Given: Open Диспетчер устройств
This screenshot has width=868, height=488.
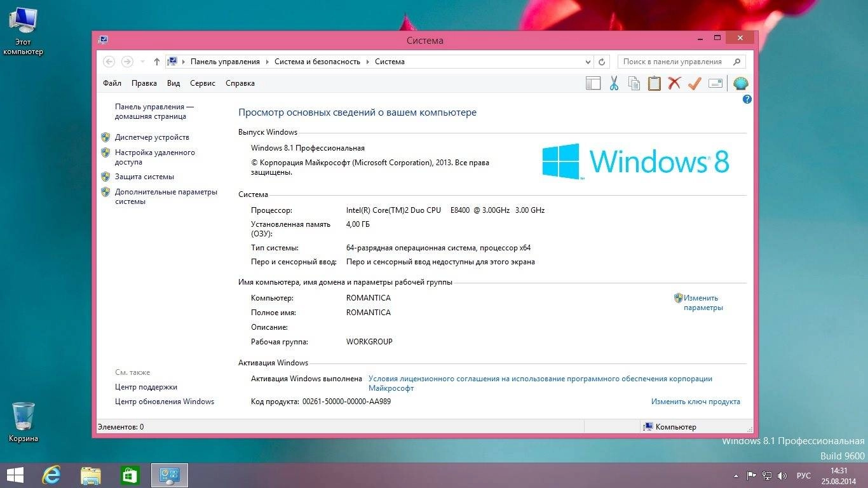Looking at the screenshot, I should (x=152, y=137).
